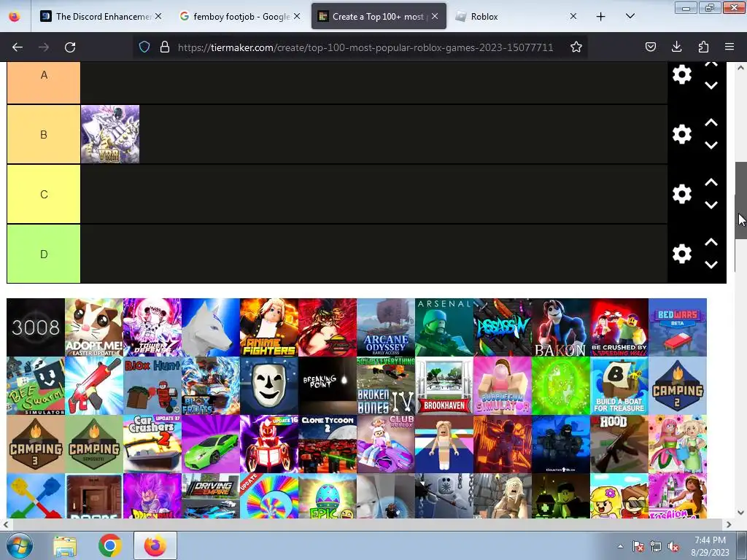The height and width of the screenshot is (560, 747).
Task: Select the Breaking Point thumbnail
Action: tap(328, 386)
